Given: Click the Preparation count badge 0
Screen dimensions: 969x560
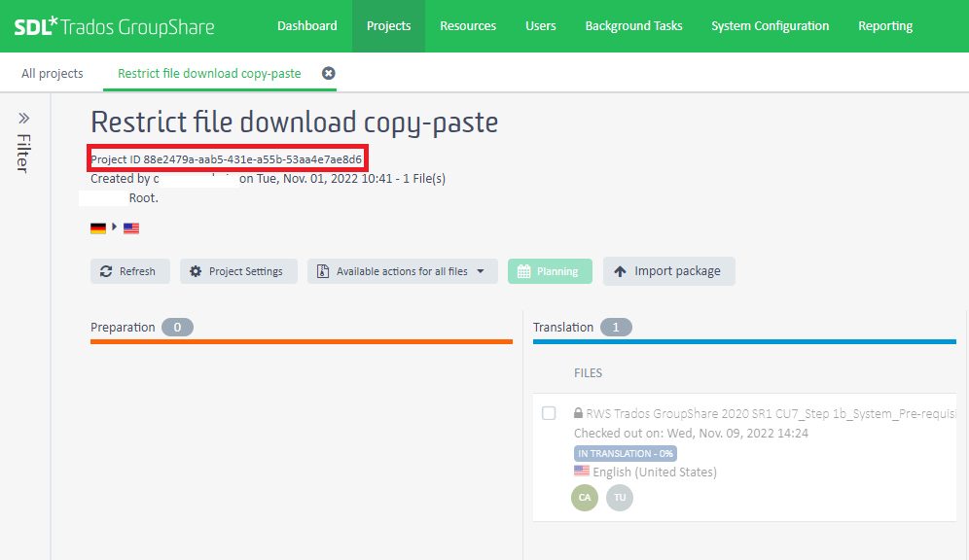Looking at the screenshot, I should click(177, 328).
